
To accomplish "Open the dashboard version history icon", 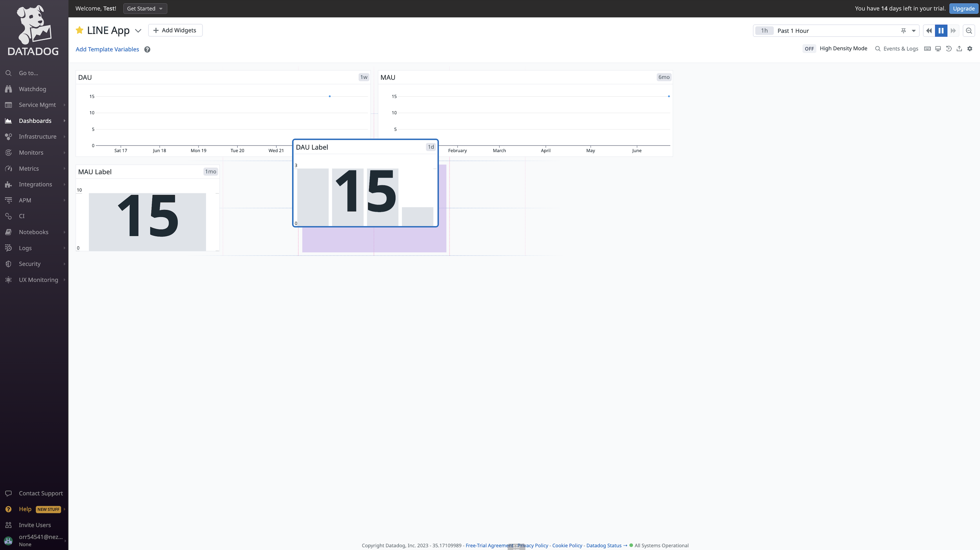I will tap(949, 49).
